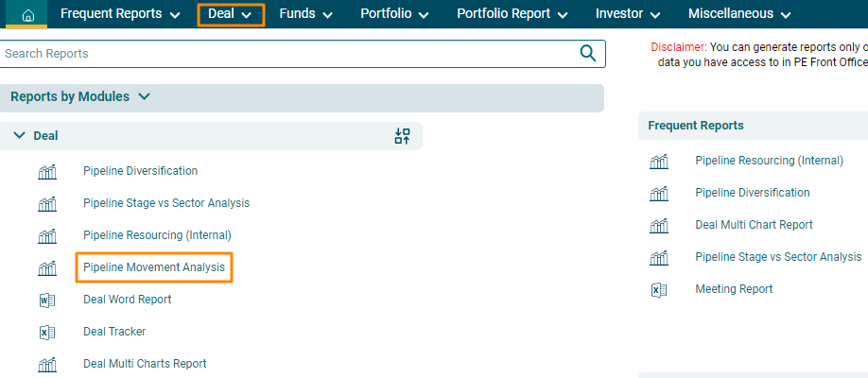Open Pipeline Resourcing (Internal) from Frequent Reports
This screenshot has height=378, width=868.
coord(769,161)
